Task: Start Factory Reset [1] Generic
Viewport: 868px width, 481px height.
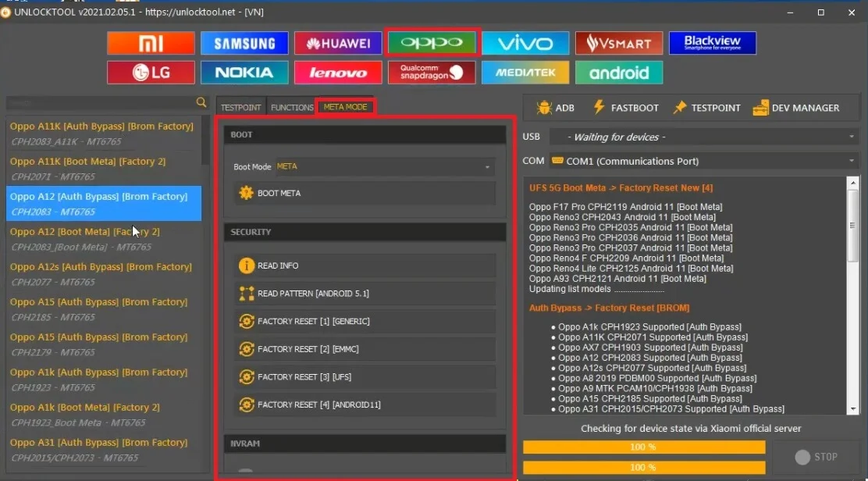Action: coord(365,321)
